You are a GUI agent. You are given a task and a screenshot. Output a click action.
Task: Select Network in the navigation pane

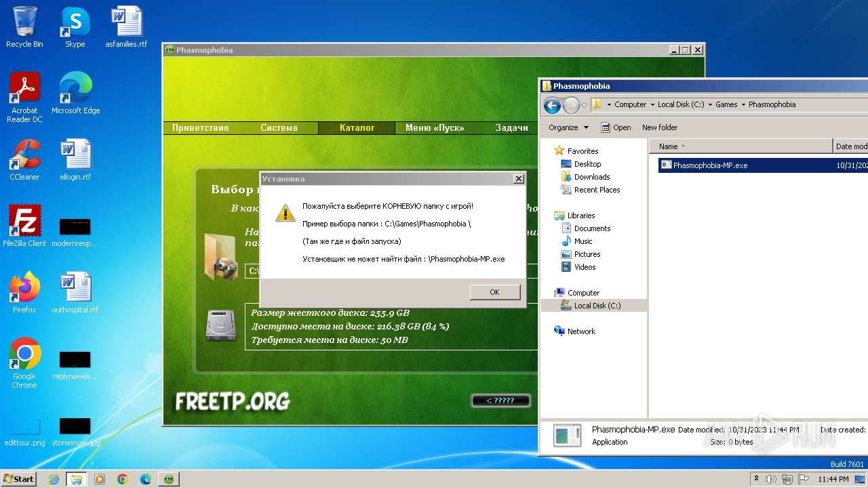point(581,331)
